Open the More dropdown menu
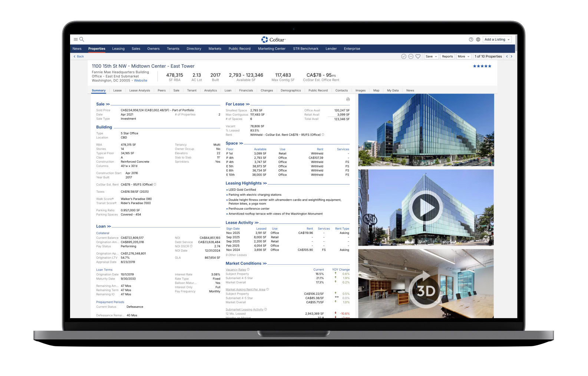This screenshot has height=376, width=588. point(463,56)
